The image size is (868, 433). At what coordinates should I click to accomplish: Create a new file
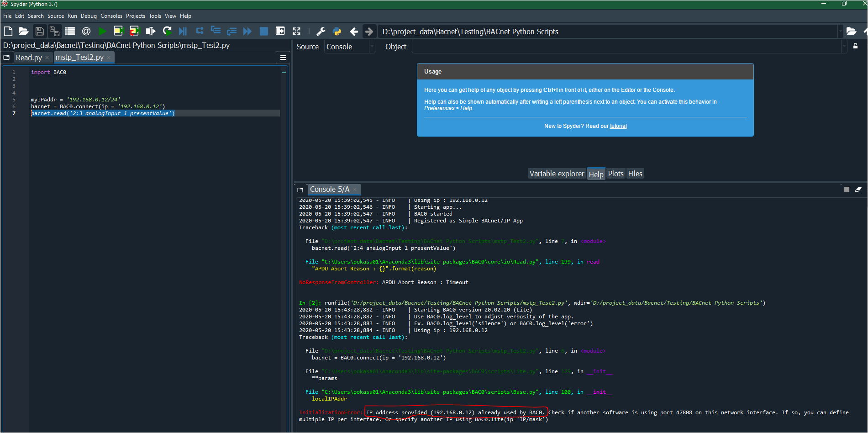click(x=8, y=31)
